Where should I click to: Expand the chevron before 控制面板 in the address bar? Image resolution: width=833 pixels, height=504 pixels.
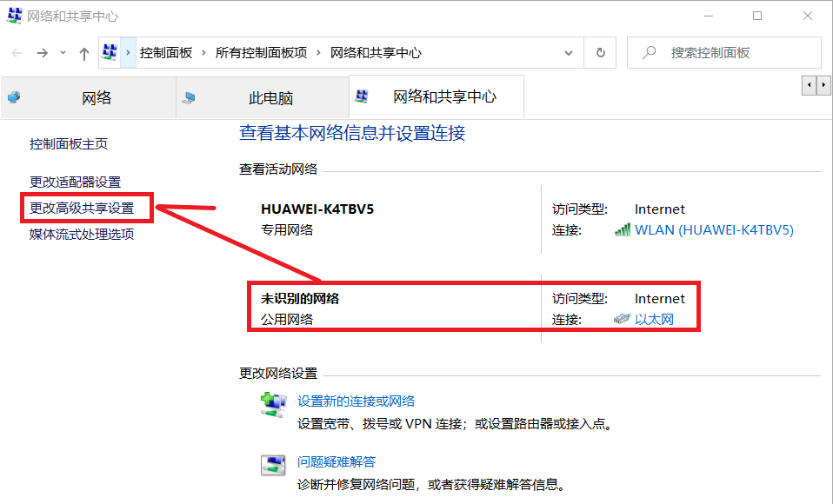[x=128, y=53]
